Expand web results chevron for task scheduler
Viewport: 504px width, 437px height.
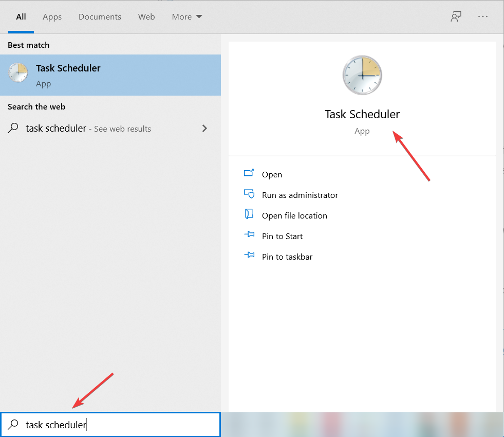click(x=204, y=129)
